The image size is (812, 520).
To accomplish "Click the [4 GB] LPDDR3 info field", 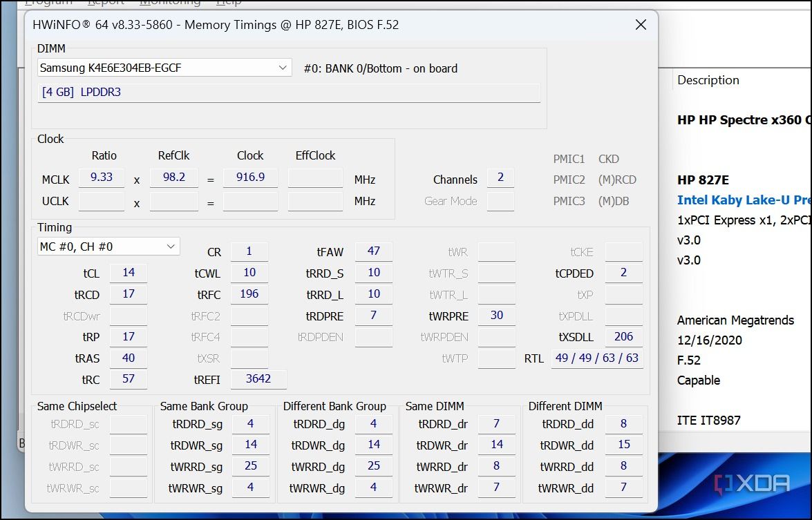I will pyautogui.click(x=289, y=93).
